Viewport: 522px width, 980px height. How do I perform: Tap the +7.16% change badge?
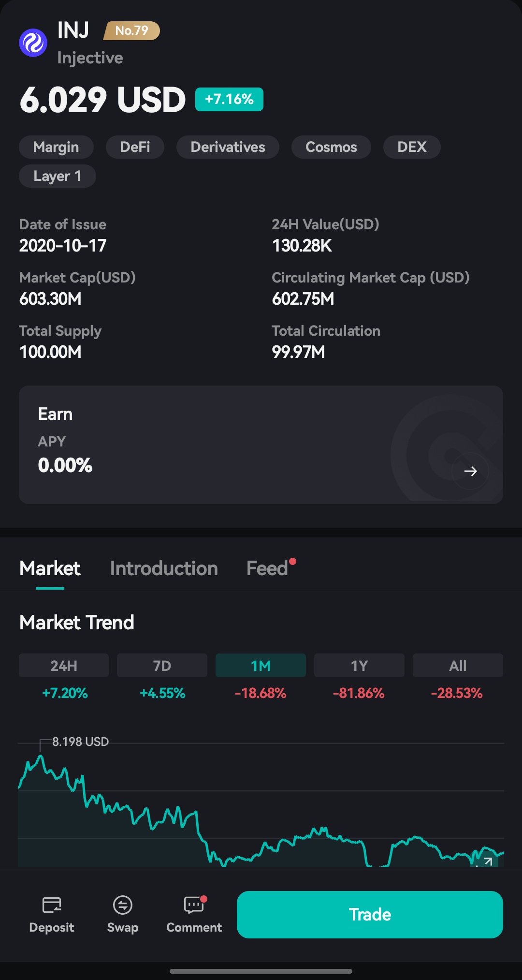coord(229,99)
